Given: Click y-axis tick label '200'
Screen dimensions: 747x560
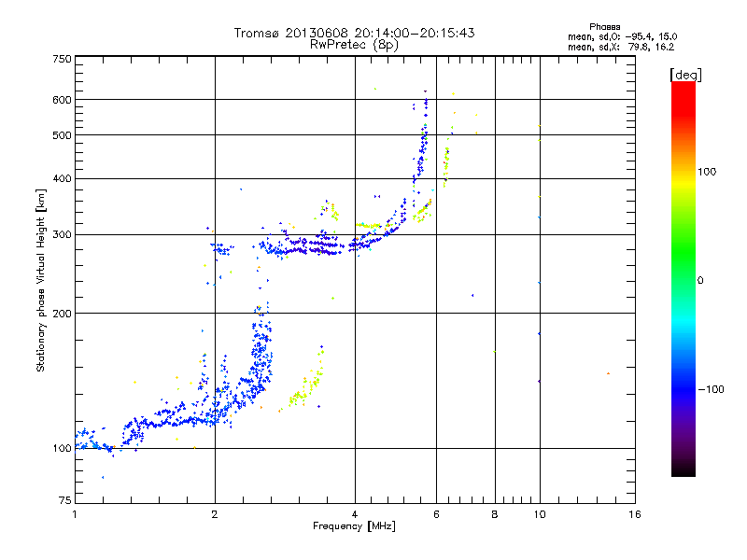Looking at the screenshot, I should point(62,314).
